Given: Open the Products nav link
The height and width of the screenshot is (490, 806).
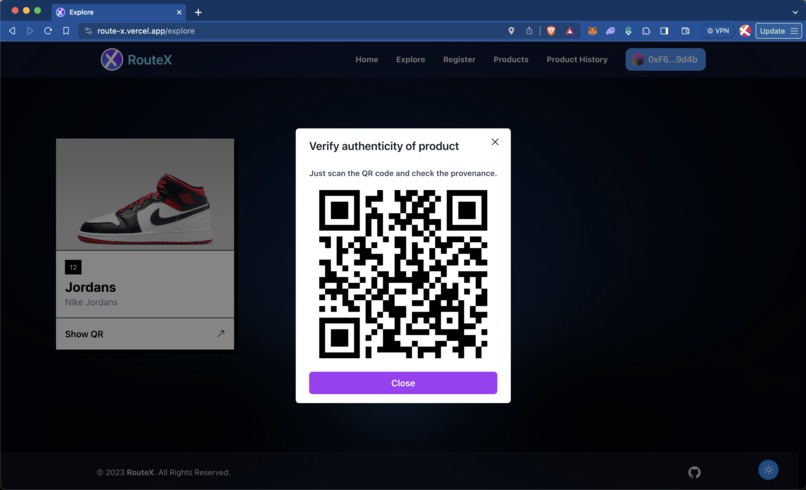Looking at the screenshot, I should point(510,60).
